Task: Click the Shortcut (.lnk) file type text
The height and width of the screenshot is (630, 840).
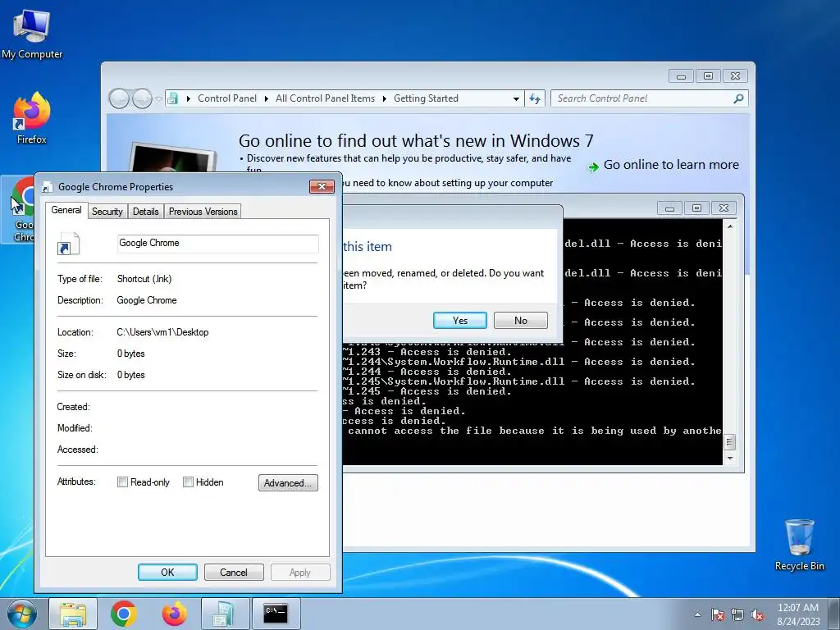Action: [x=144, y=279]
